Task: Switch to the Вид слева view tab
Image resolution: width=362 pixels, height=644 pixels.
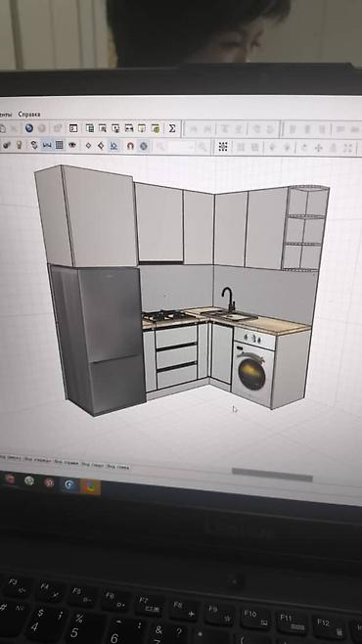Action: [x=118, y=467]
